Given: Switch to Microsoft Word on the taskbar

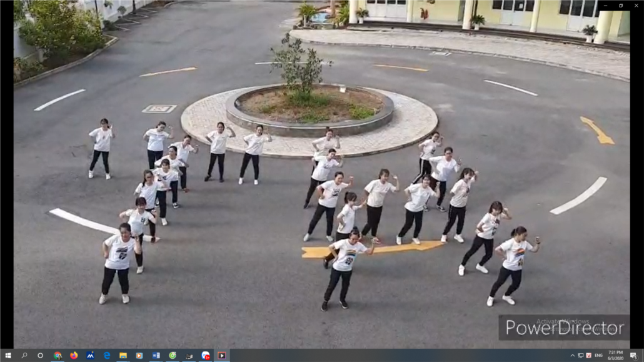Looking at the screenshot, I should click(x=156, y=355).
